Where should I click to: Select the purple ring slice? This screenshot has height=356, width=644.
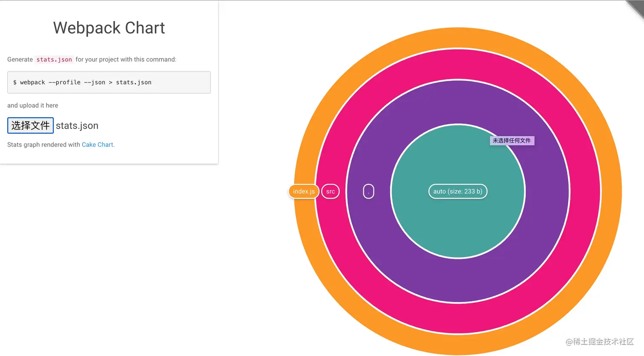(x=458, y=102)
